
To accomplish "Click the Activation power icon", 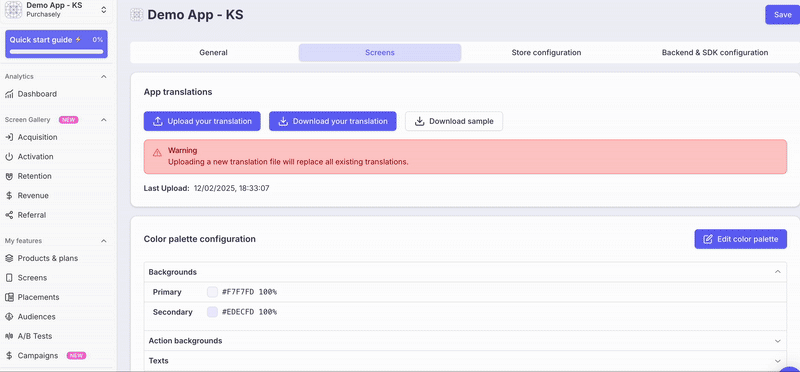I will (9, 157).
